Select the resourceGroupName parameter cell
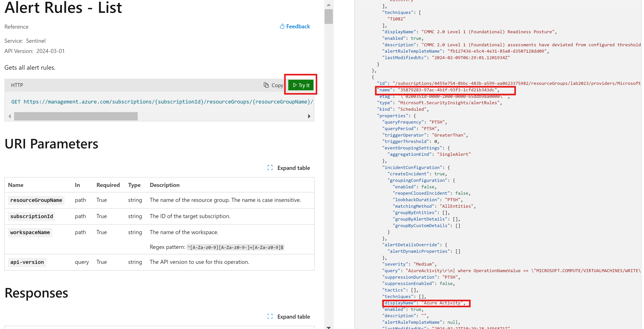 [36, 200]
